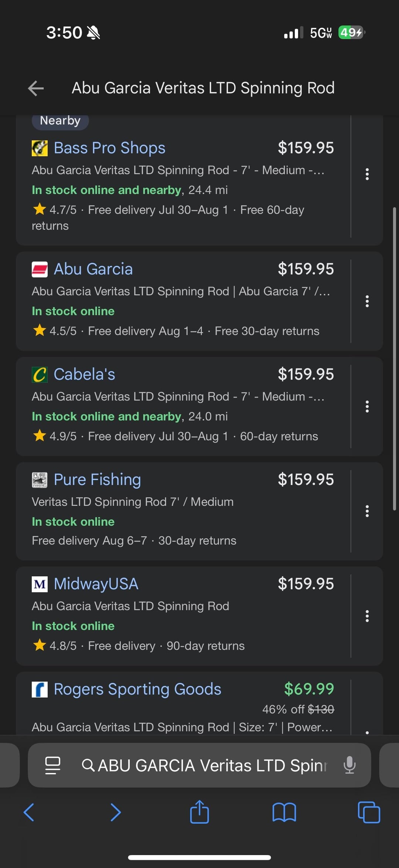Open the Rogers Sporting Goods link
Image resolution: width=399 pixels, height=868 pixels.
137,689
